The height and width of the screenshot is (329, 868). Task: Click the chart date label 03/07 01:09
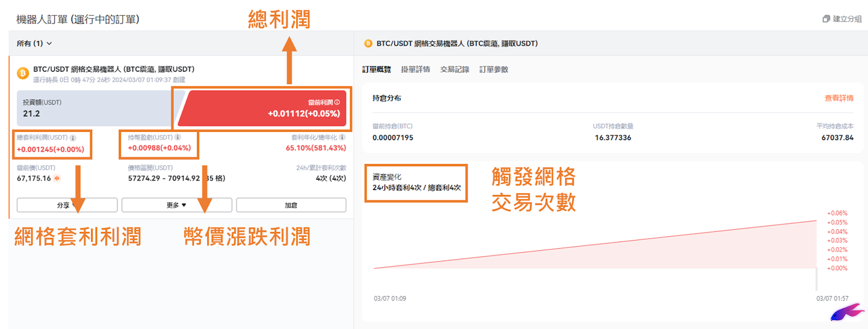[390, 299]
